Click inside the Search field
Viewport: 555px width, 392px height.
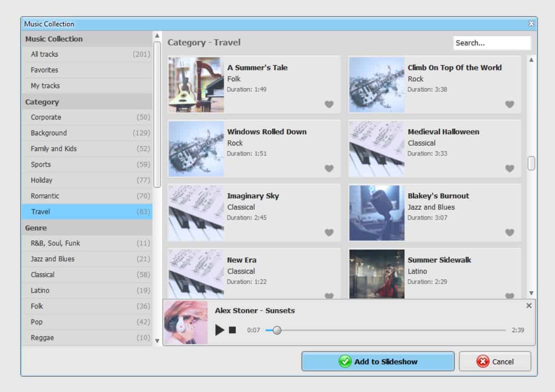[x=492, y=42]
